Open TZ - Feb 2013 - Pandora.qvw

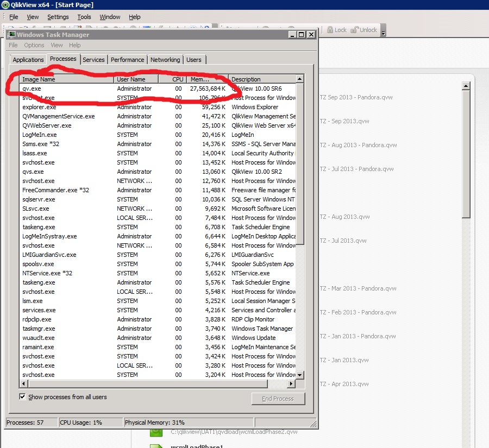(358, 312)
